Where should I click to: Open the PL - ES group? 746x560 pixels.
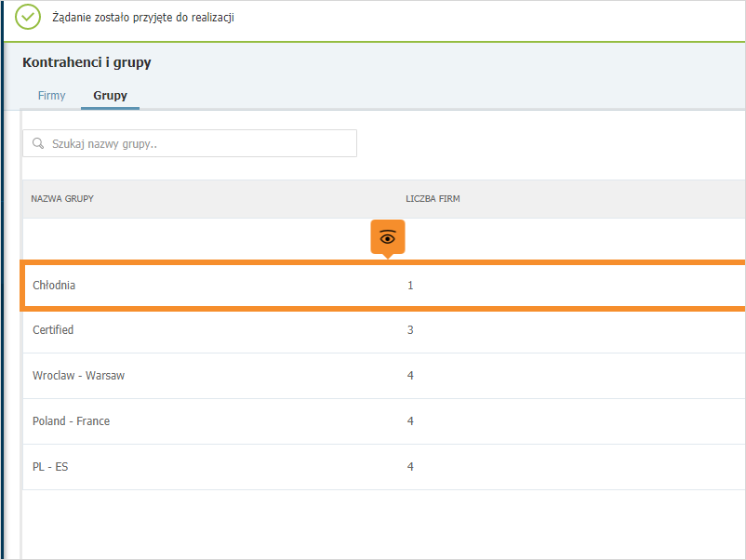tap(384, 467)
